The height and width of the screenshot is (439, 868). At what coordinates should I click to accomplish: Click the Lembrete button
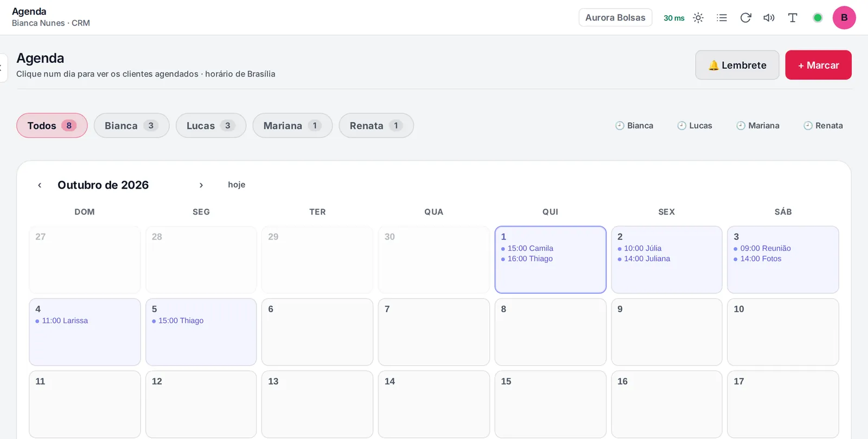click(x=737, y=65)
